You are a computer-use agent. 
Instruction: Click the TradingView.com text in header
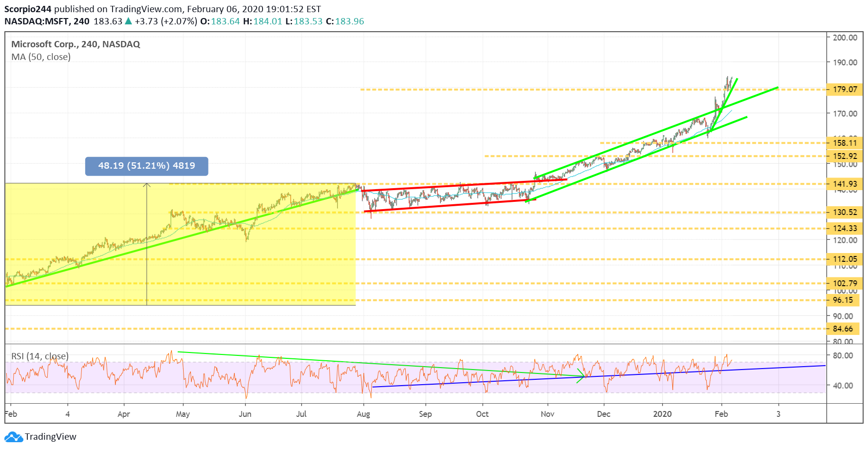coord(146,9)
